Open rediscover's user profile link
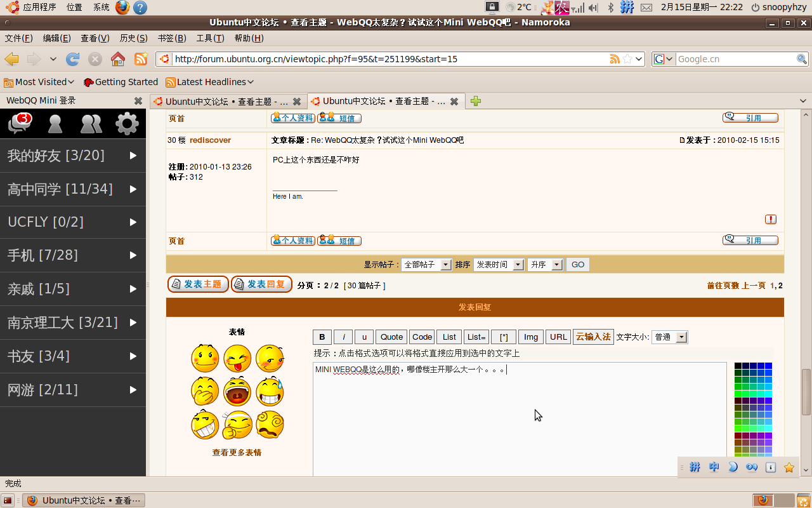This screenshot has height=508, width=812. tap(210, 140)
